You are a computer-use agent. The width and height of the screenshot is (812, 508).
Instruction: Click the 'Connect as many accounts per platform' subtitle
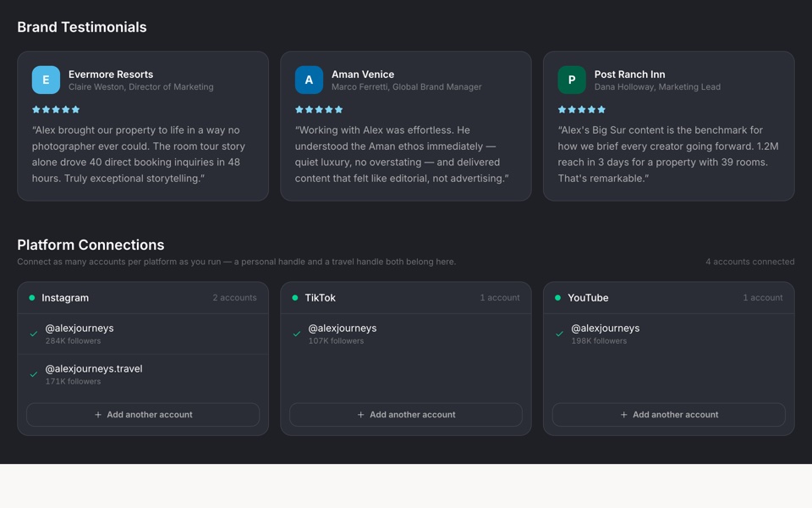[237, 262]
